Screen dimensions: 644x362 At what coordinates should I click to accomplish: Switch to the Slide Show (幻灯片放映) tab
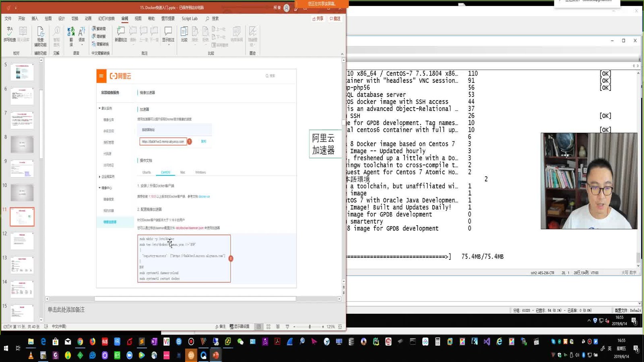coord(106,19)
